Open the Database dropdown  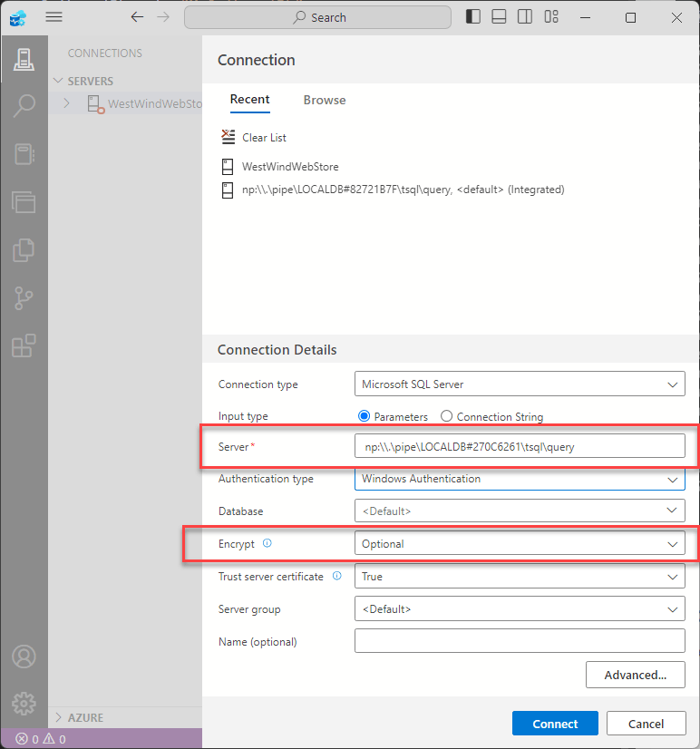click(x=520, y=511)
